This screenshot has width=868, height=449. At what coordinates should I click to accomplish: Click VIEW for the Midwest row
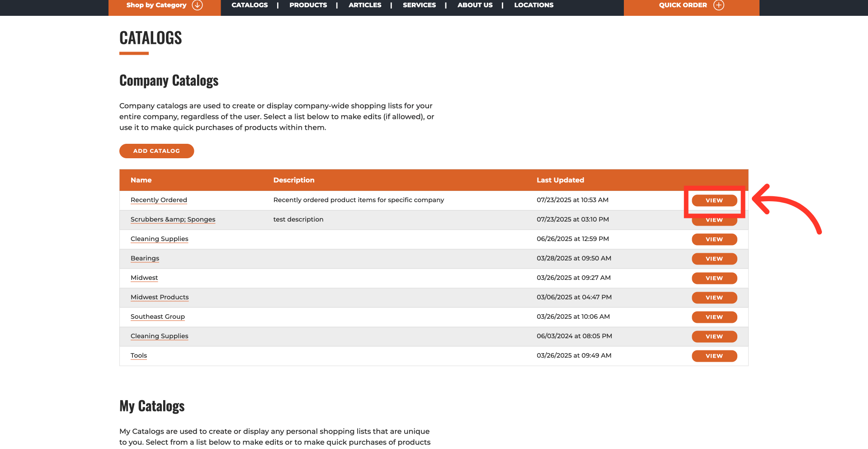714,278
